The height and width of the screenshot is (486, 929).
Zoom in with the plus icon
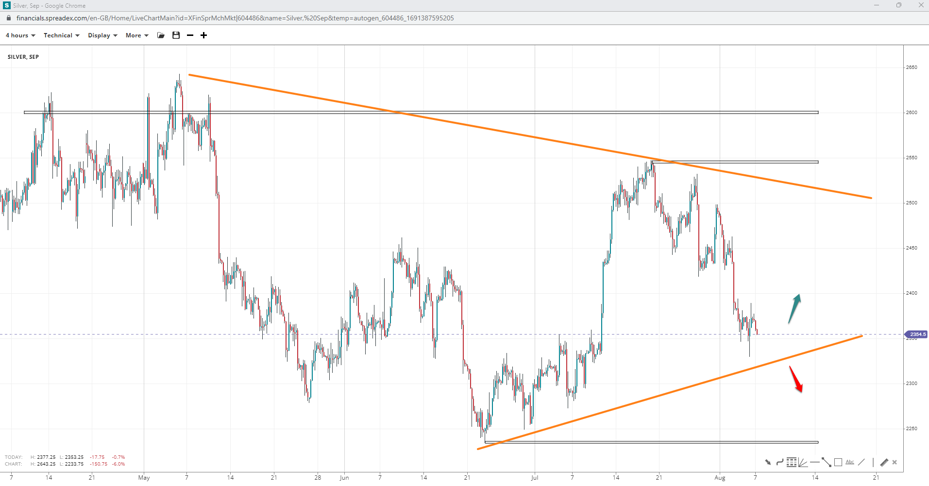(204, 35)
